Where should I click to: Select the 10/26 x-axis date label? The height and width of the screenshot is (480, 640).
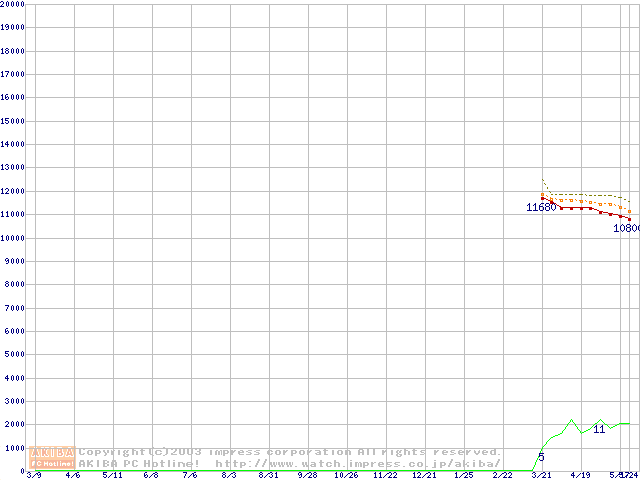point(346,476)
